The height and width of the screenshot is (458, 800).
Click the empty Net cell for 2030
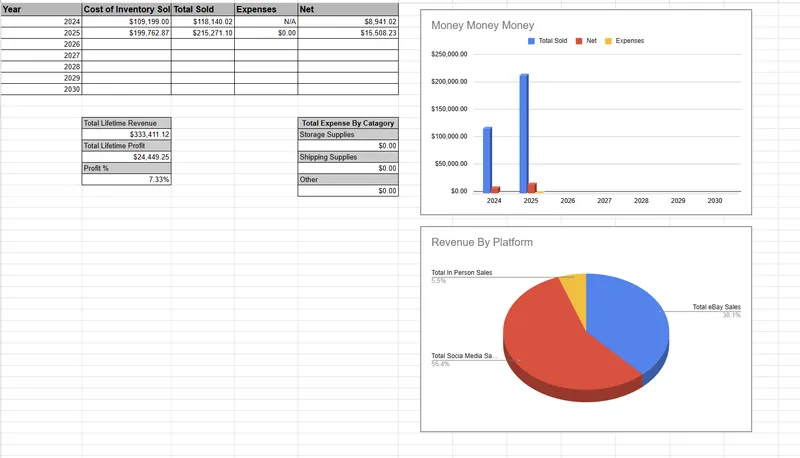pyautogui.click(x=348, y=89)
